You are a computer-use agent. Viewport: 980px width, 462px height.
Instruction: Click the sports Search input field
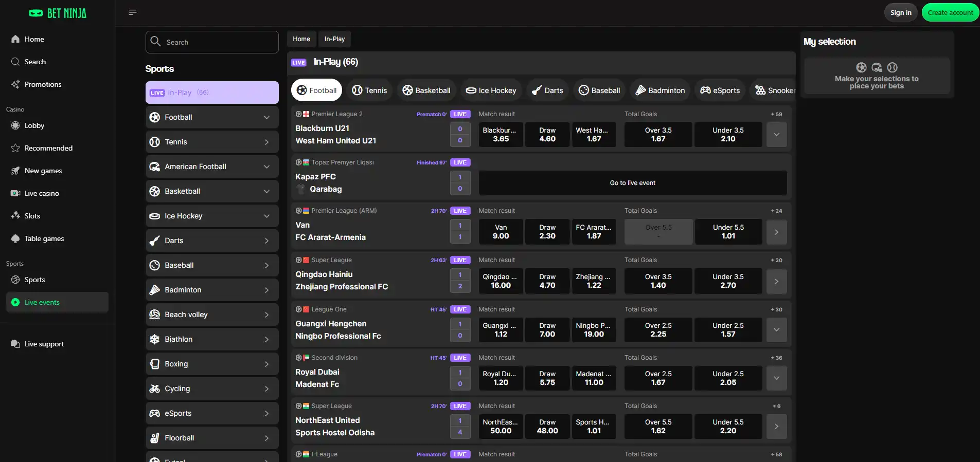[212, 42]
